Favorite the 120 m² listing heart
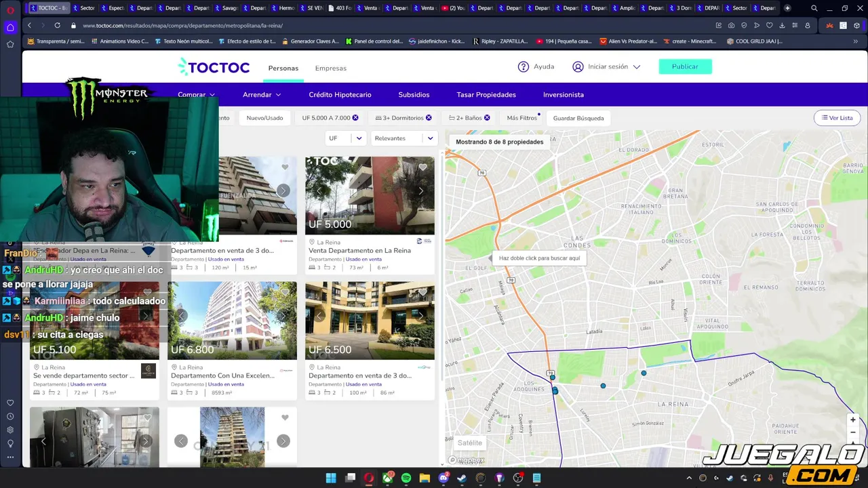This screenshot has height=488, width=868. (285, 167)
